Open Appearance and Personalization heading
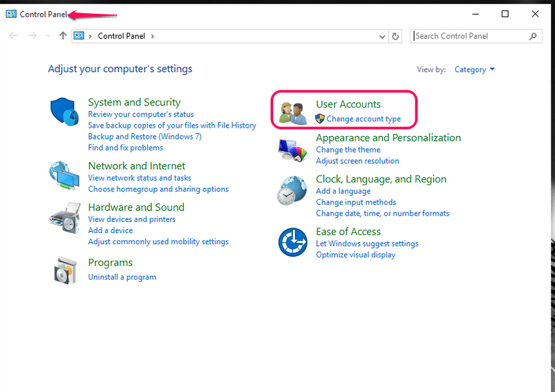The image size is (555, 392). point(388,138)
